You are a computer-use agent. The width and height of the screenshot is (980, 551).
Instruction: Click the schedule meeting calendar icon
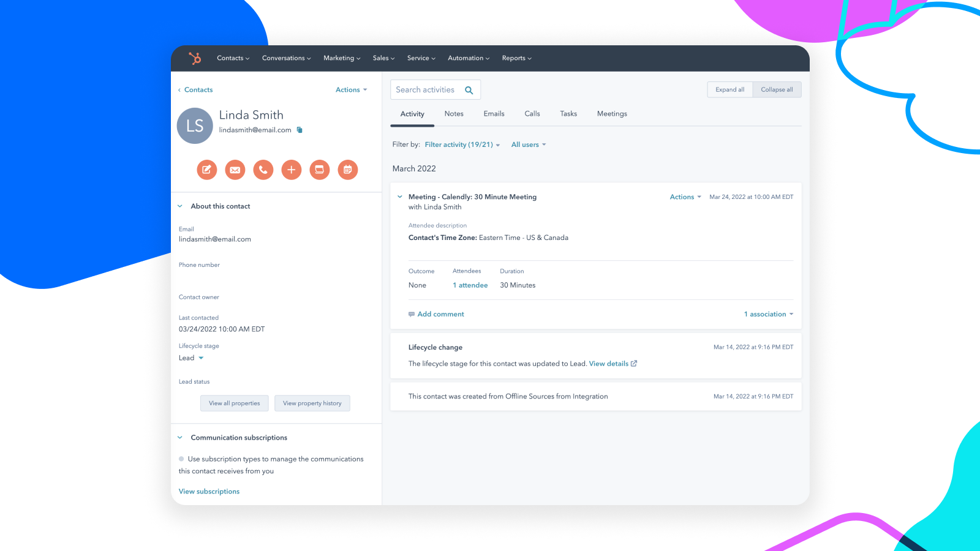(x=348, y=170)
